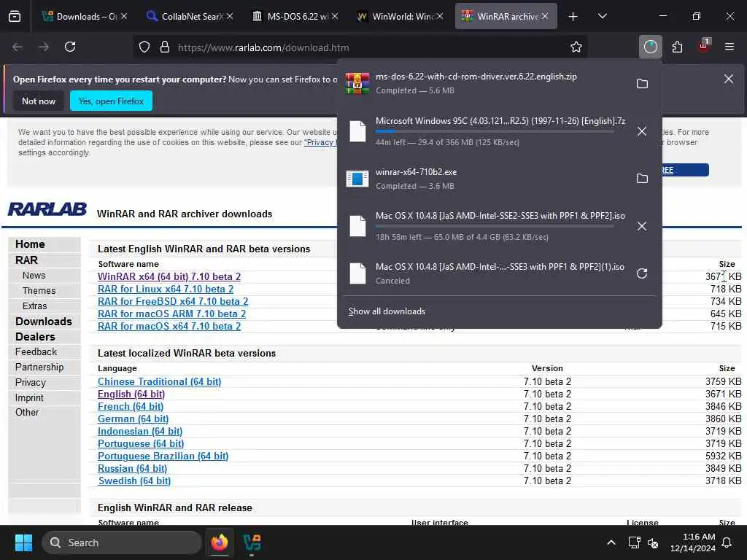Open Windows Start menu
The width and height of the screenshot is (747, 560).
(x=23, y=542)
